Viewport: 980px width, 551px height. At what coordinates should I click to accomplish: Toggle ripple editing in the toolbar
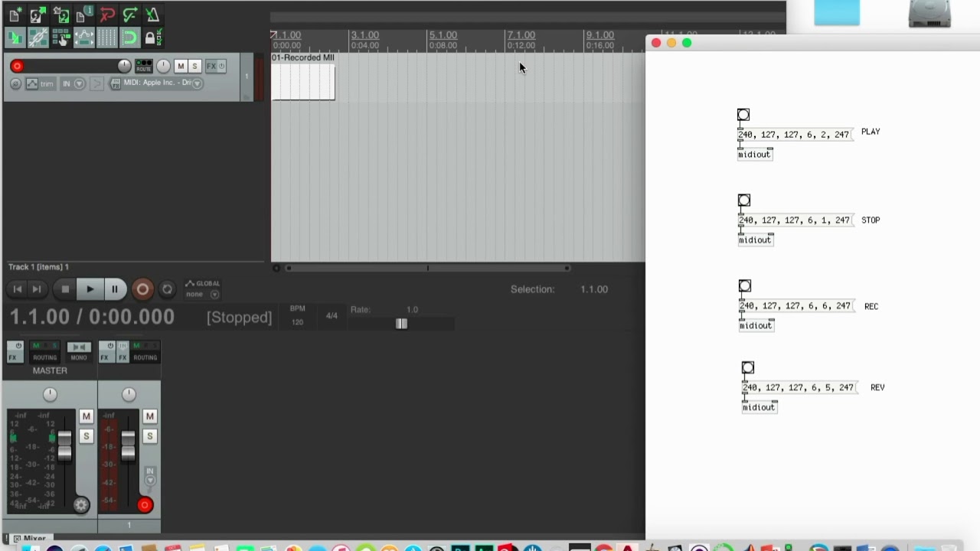[x=60, y=37]
